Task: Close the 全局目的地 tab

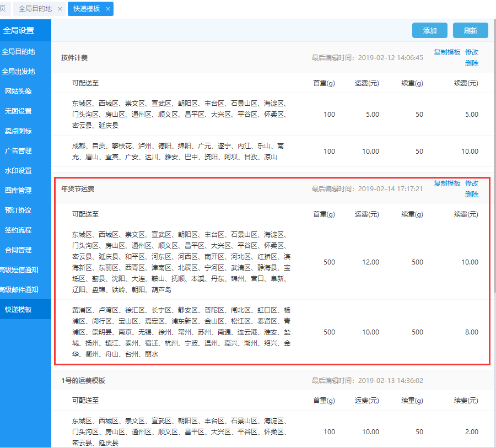Action: click(x=60, y=9)
